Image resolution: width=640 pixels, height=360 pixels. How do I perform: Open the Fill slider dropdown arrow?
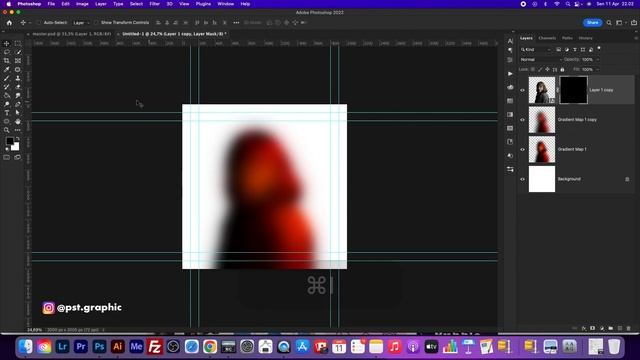click(x=598, y=69)
